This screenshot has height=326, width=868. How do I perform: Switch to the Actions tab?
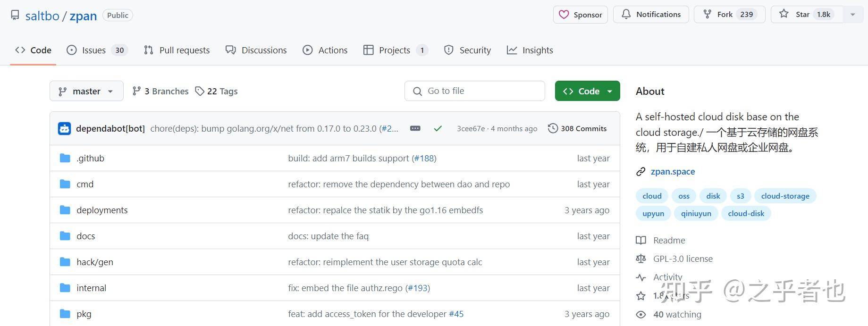pyautogui.click(x=325, y=50)
